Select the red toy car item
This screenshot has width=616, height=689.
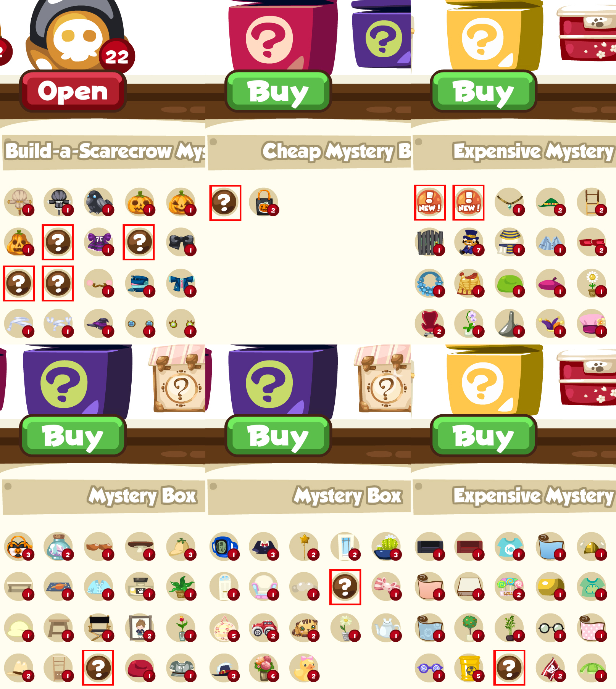tap(264, 628)
